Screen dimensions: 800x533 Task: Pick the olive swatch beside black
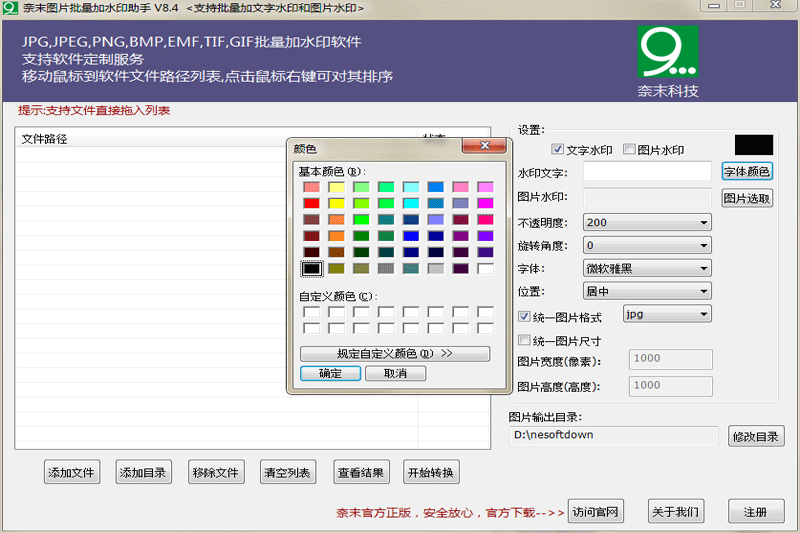point(336,268)
